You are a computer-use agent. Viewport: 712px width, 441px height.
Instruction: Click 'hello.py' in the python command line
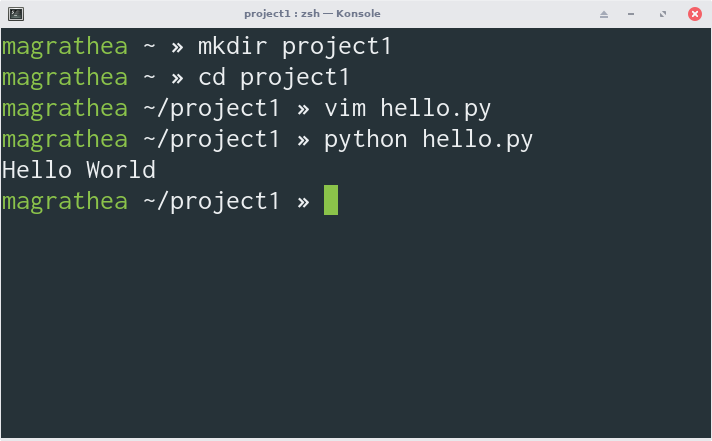478,140
